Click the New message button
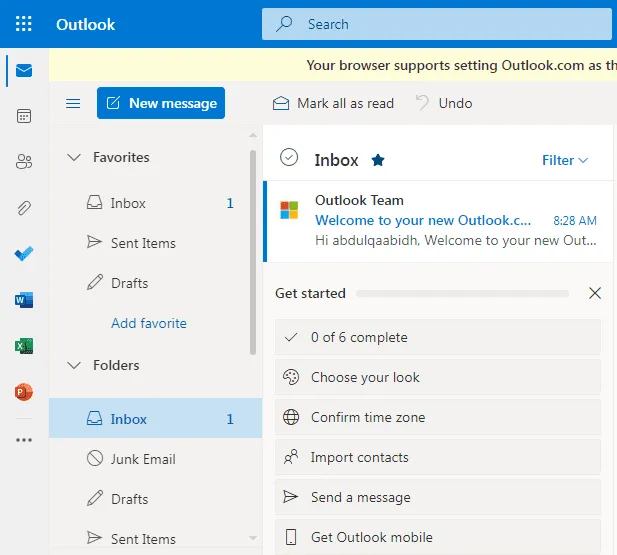The height and width of the screenshot is (555, 617). pyautogui.click(x=161, y=103)
